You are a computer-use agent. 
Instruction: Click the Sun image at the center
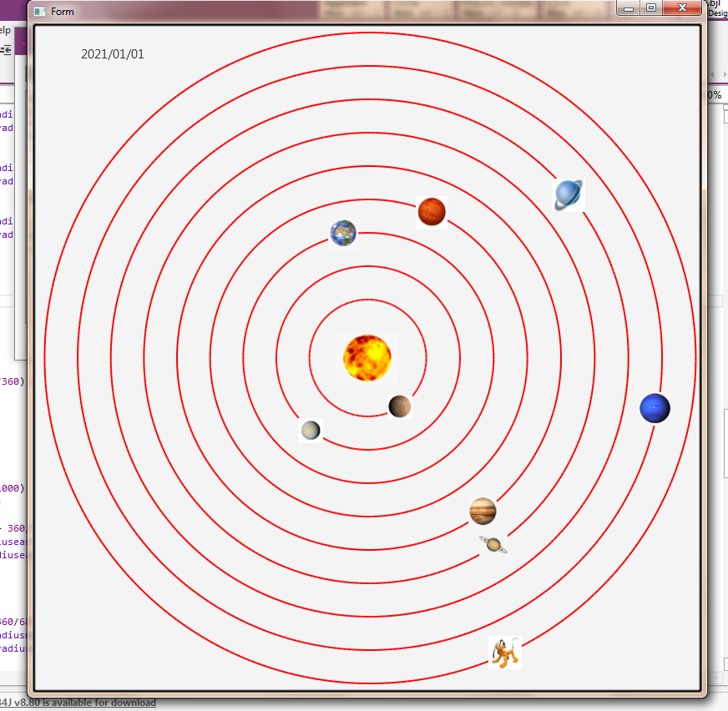coord(367,358)
